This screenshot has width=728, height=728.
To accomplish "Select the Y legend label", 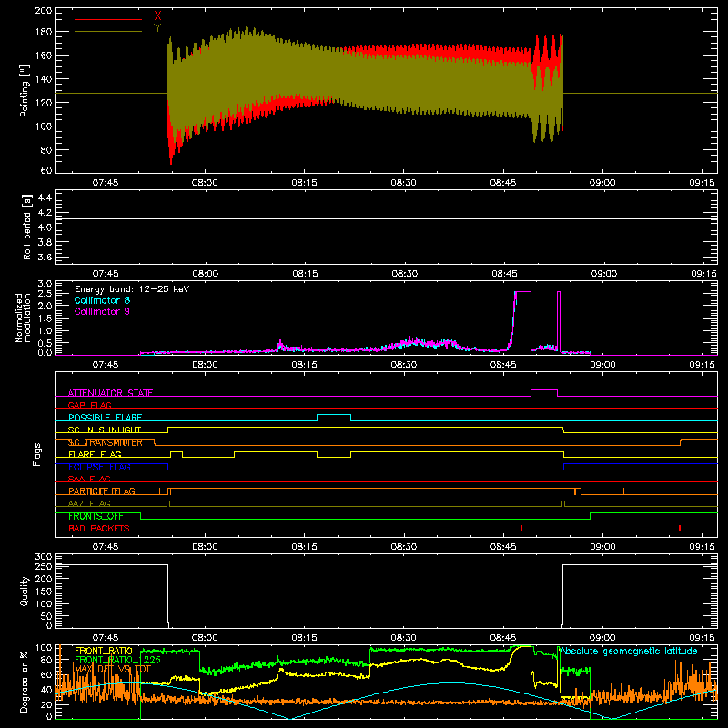I will coord(157,28).
